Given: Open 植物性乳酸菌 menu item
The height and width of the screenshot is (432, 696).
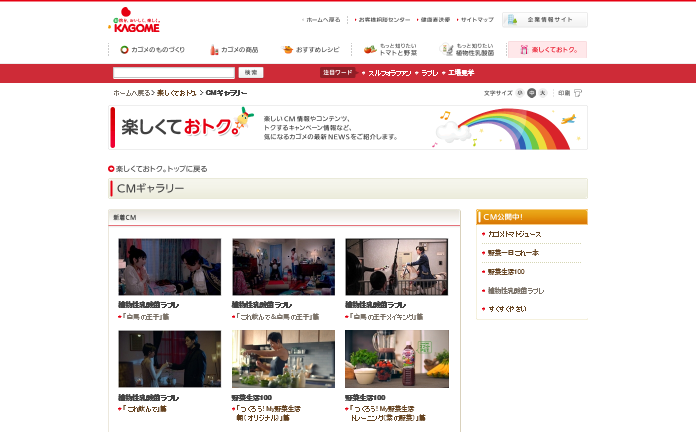Looking at the screenshot, I should click(x=467, y=49).
